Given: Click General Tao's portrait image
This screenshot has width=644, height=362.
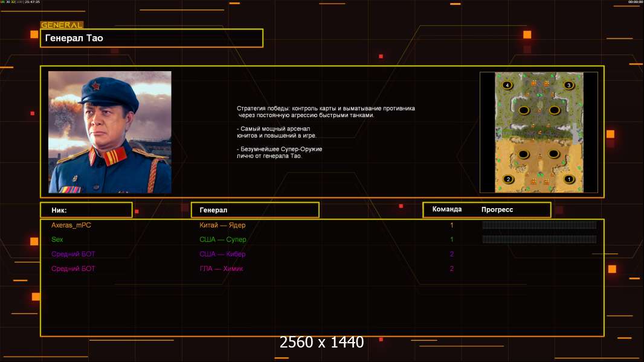Looking at the screenshot, I should (x=110, y=132).
